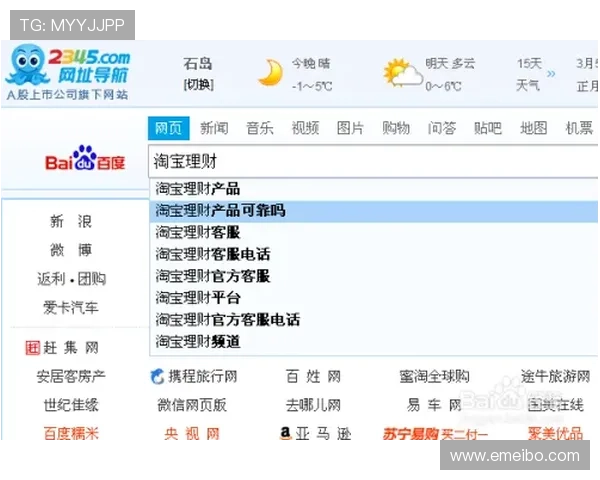Open the 15天天气 forecast link
600x480 pixels.
click(x=529, y=74)
